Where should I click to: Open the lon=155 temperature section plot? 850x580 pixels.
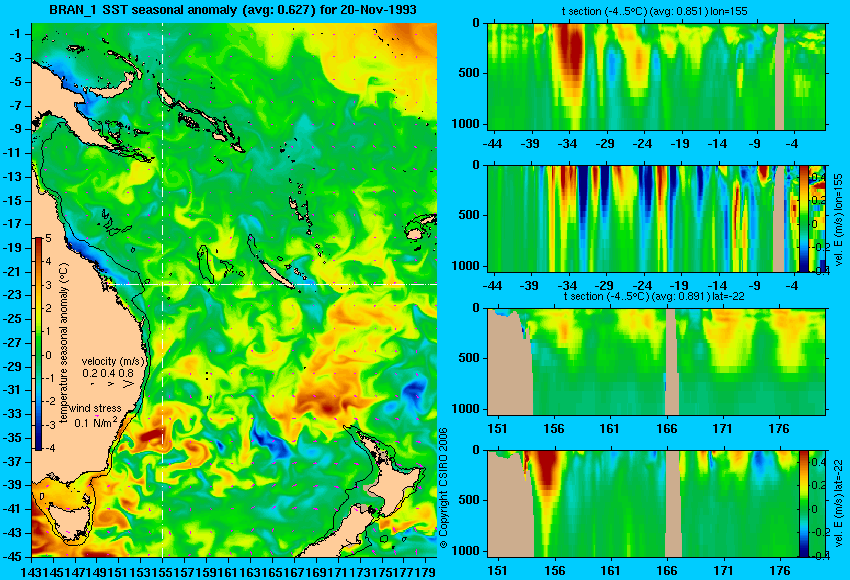656,76
